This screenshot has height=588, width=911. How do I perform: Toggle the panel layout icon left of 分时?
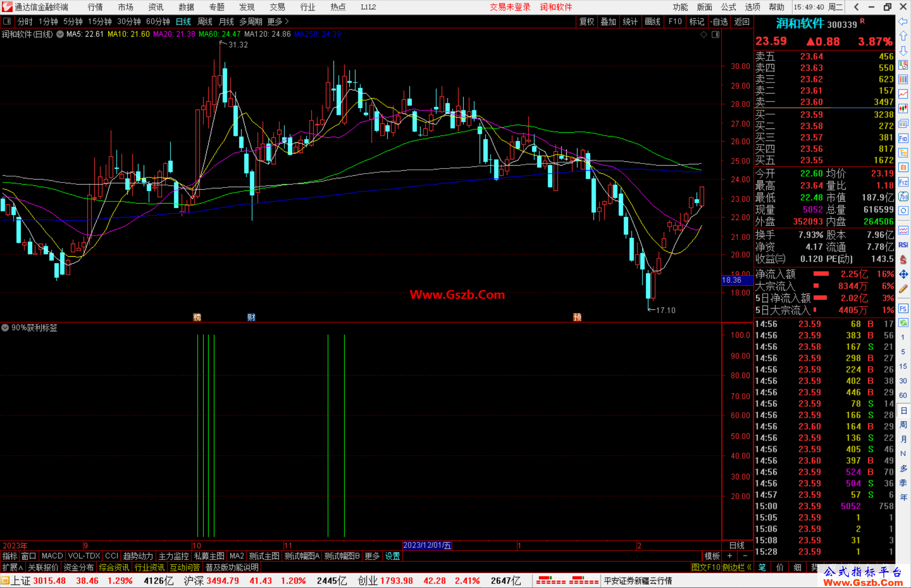coord(7,21)
